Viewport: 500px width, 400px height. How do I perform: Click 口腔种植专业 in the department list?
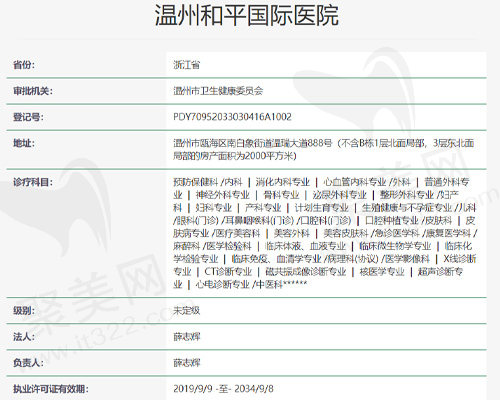(392, 220)
